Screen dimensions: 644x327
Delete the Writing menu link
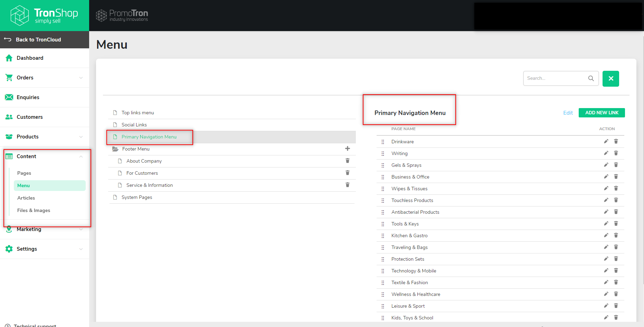click(616, 153)
